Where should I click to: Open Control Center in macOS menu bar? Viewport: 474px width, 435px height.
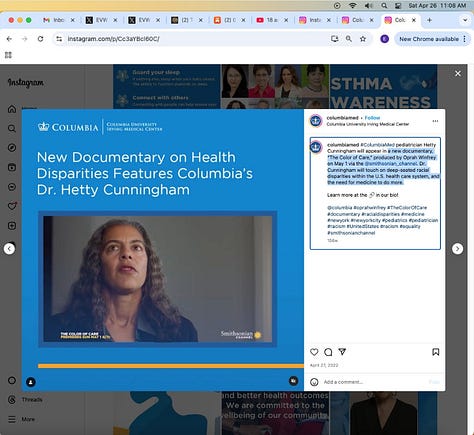tap(398, 6)
